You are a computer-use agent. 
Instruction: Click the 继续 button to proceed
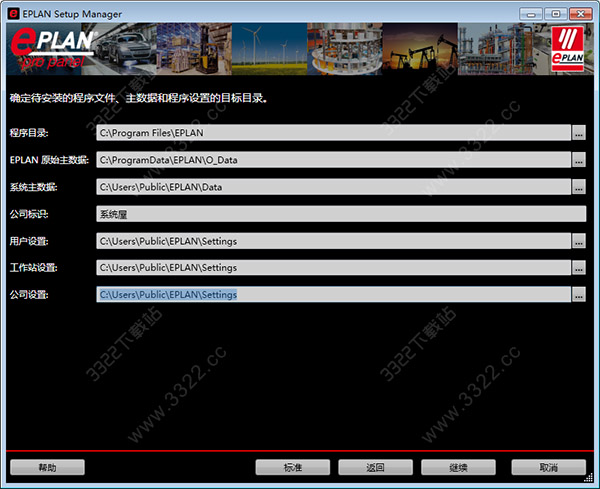458,467
